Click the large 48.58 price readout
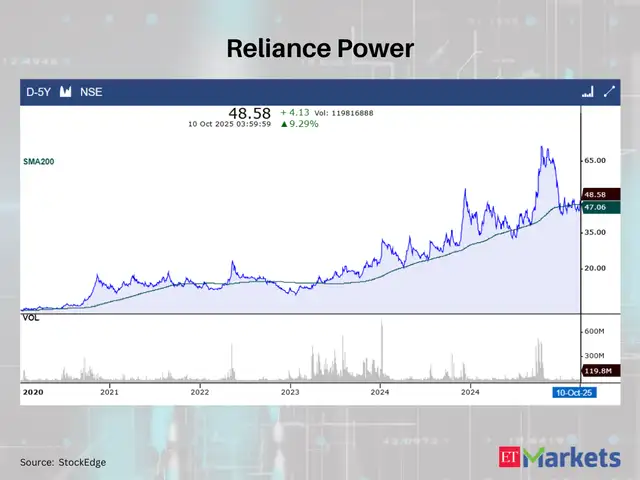Image resolution: width=640 pixels, height=480 pixels. pos(248,116)
